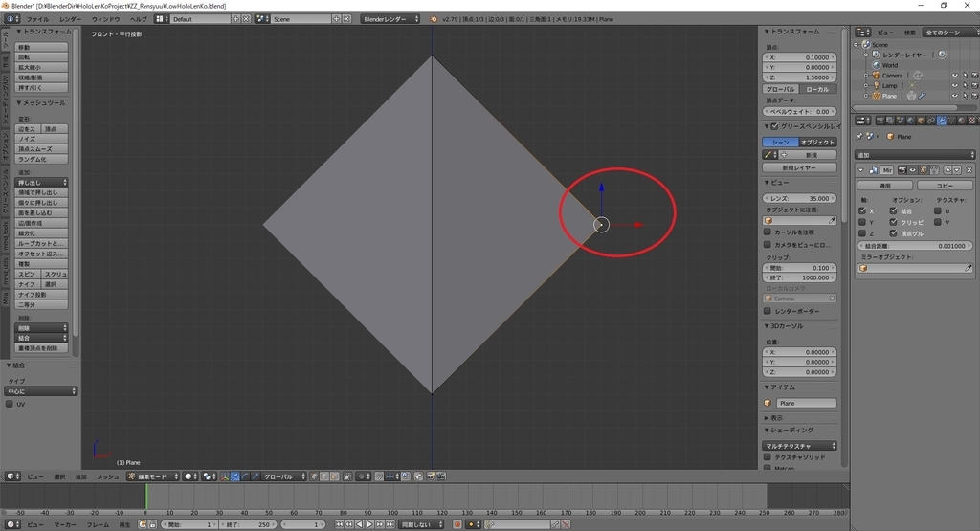980x531 pixels.
Task: Click the コピー copy modifier button
Action: 945,186
